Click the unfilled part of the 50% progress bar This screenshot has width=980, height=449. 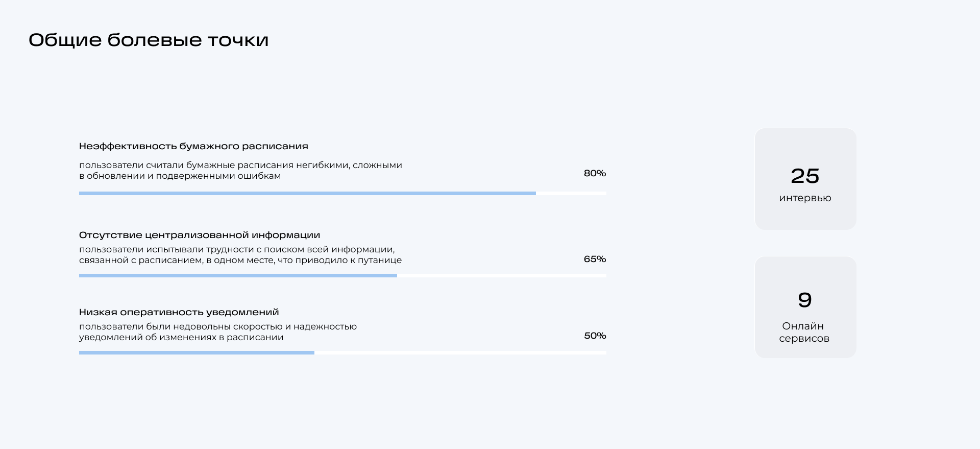point(460,353)
